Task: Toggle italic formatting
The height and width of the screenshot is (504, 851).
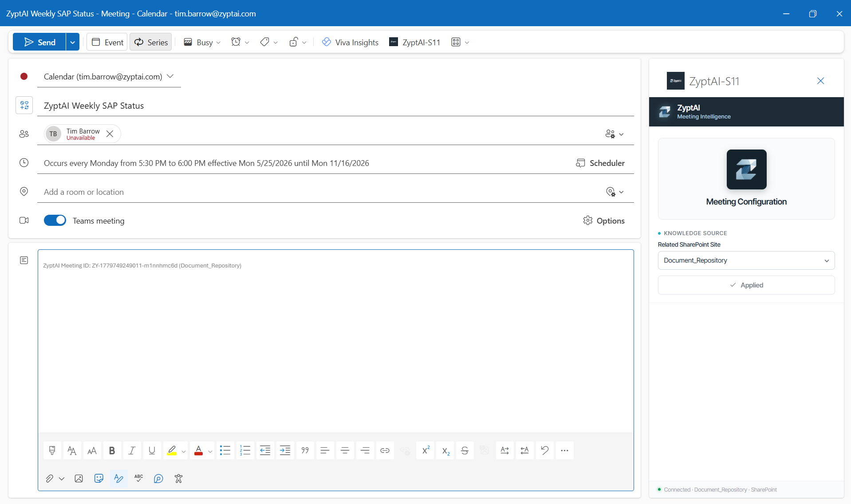Action: (x=132, y=451)
